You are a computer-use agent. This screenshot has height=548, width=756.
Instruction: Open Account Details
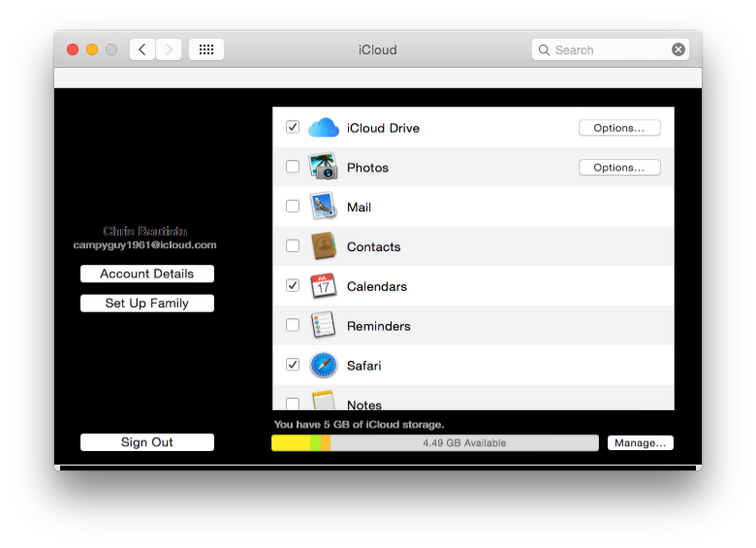(x=147, y=274)
